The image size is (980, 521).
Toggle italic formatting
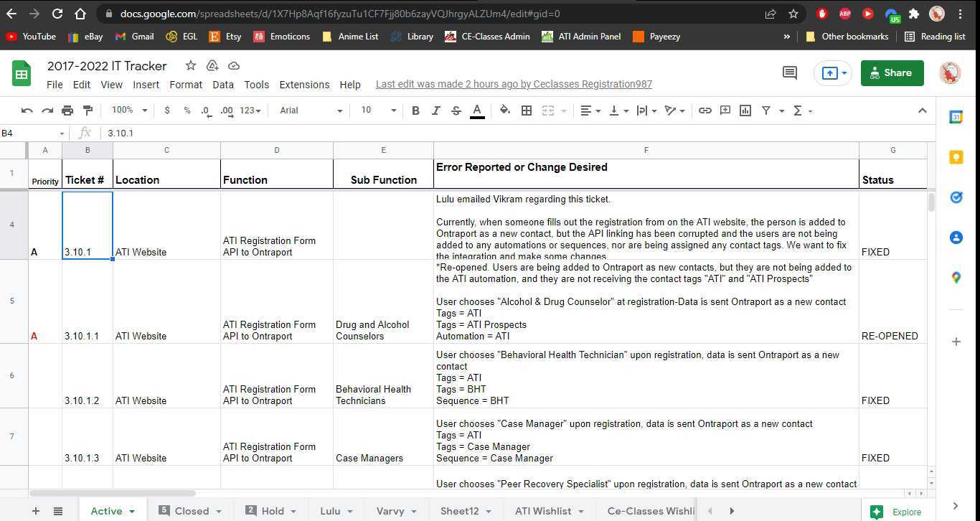coord(435,111)
